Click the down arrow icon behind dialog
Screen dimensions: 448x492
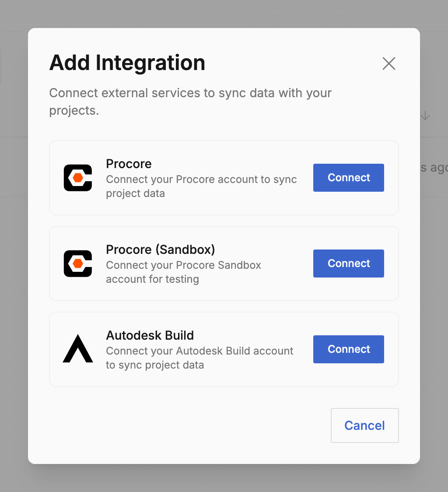click(425, 116)
